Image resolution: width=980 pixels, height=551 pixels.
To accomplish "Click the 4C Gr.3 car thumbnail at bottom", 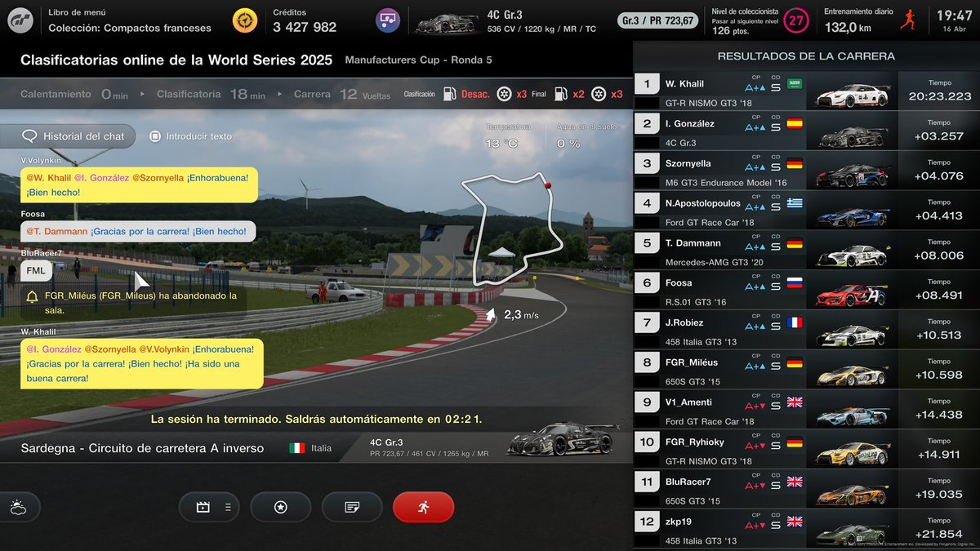I will click(x=563, y=441).
